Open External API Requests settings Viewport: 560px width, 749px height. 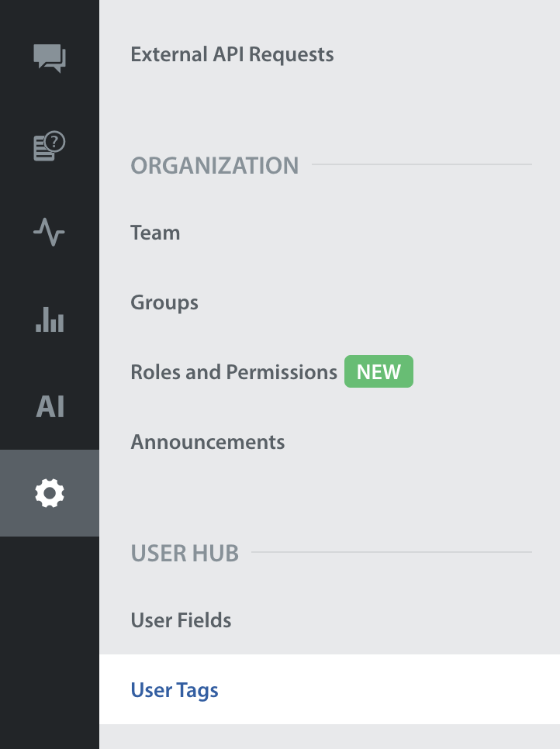(232, 55)
